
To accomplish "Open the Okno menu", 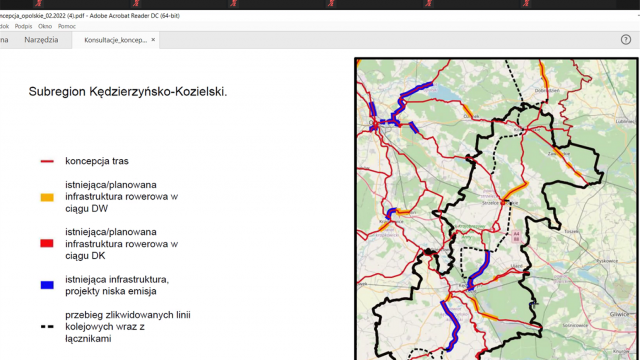I will 45,26.
